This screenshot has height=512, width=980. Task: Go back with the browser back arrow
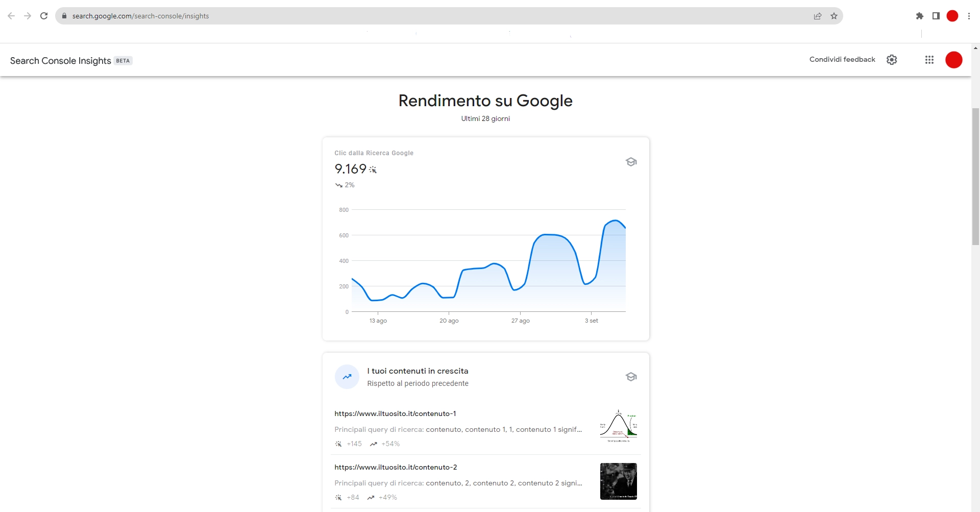click(11, 16)
